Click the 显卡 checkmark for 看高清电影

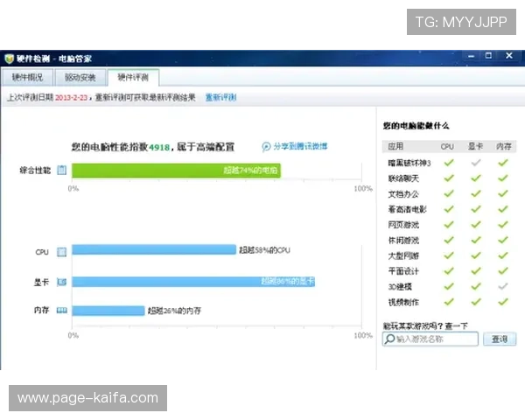click(x=476, y=209)
